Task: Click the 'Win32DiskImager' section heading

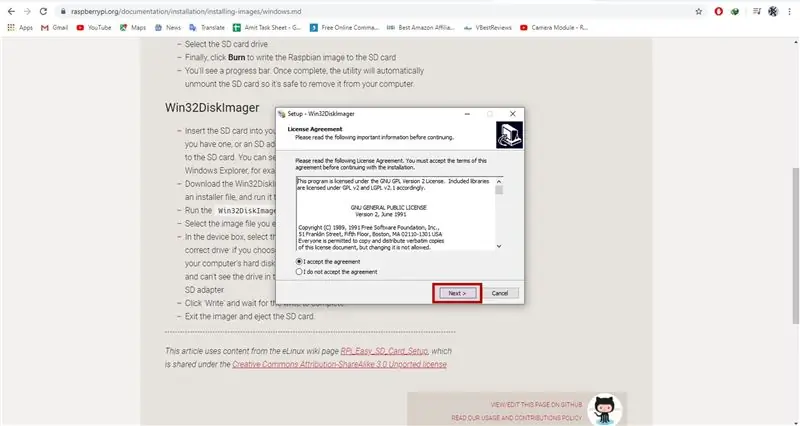Action: 212,108
